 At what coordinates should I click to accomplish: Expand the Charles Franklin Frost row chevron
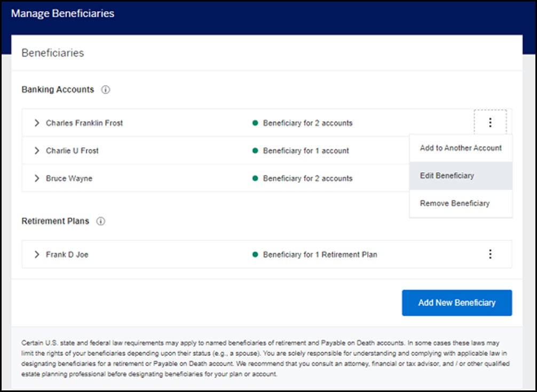pyautogui.click(x=36, y=123)
